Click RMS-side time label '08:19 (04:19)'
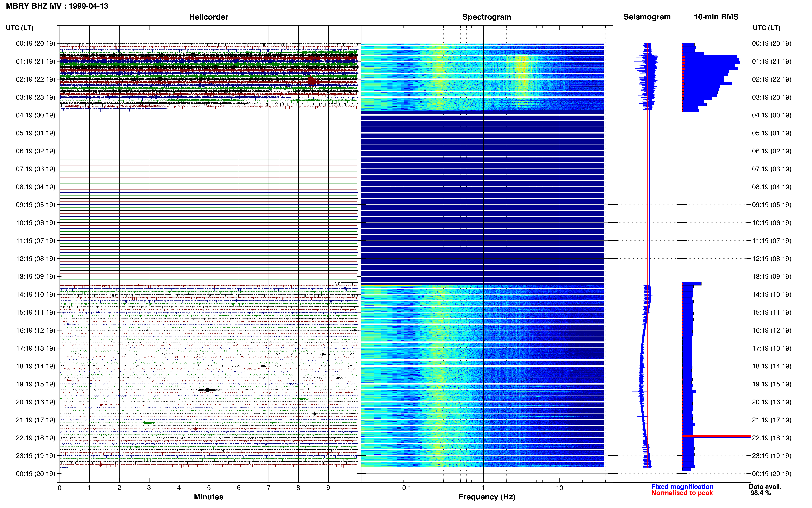This screenshot has height=508, width=812. pyautogui.click(x=772, y=187)
